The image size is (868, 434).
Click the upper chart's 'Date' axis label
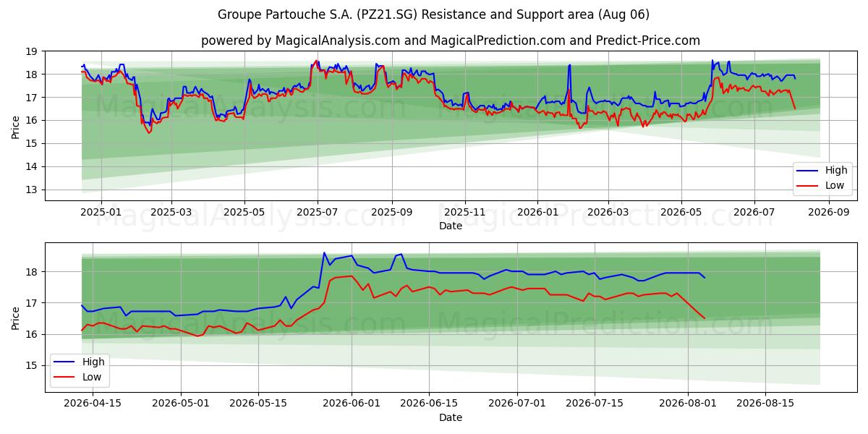tap(451, 226)
